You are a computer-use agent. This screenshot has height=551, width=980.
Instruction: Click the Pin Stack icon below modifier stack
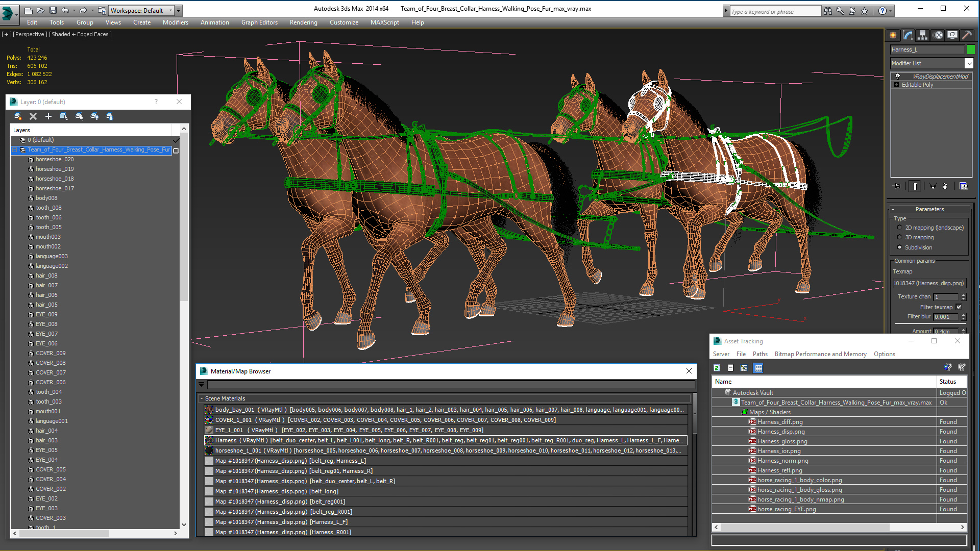point(897,186)
